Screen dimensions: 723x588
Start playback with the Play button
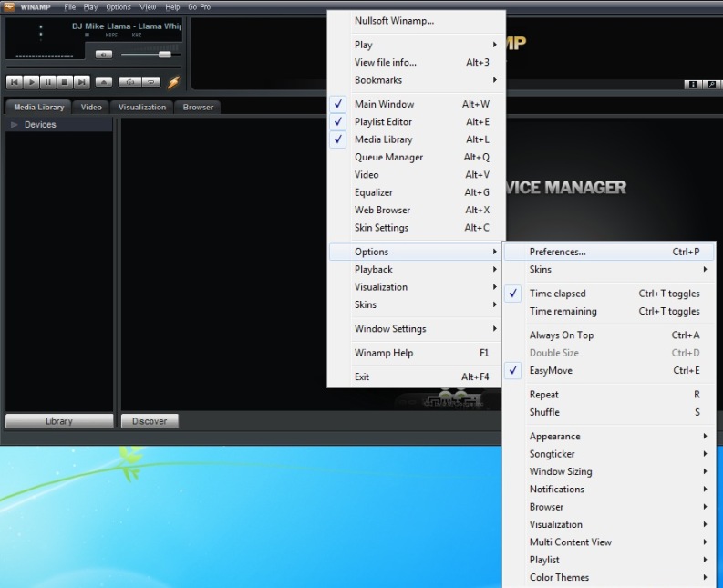pyautogui.click(x=31, y=82)
